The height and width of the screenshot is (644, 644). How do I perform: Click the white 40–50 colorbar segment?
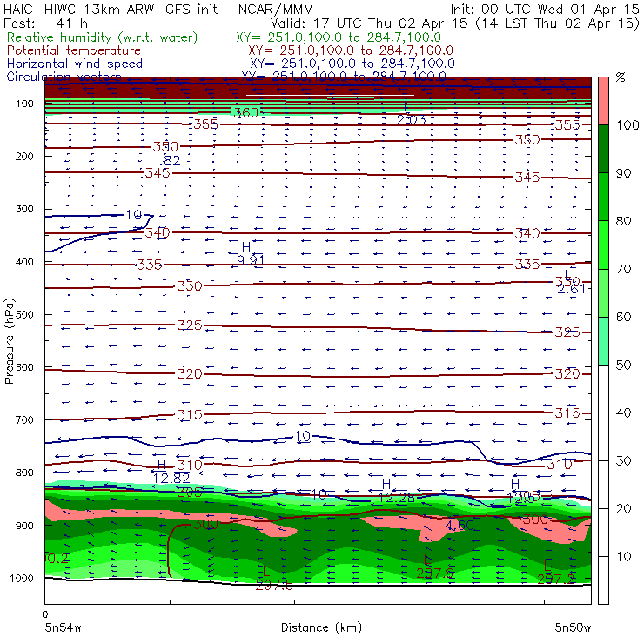coord(603,389)
